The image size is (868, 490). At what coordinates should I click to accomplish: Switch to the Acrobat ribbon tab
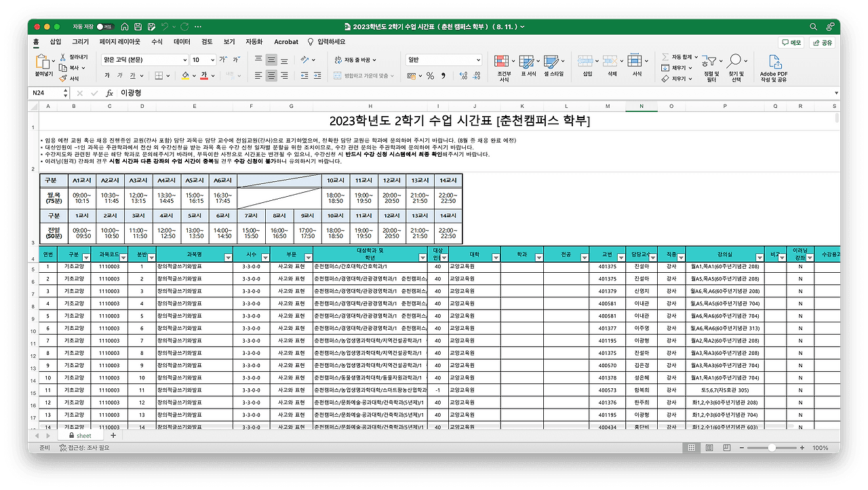tap(285, 41)
